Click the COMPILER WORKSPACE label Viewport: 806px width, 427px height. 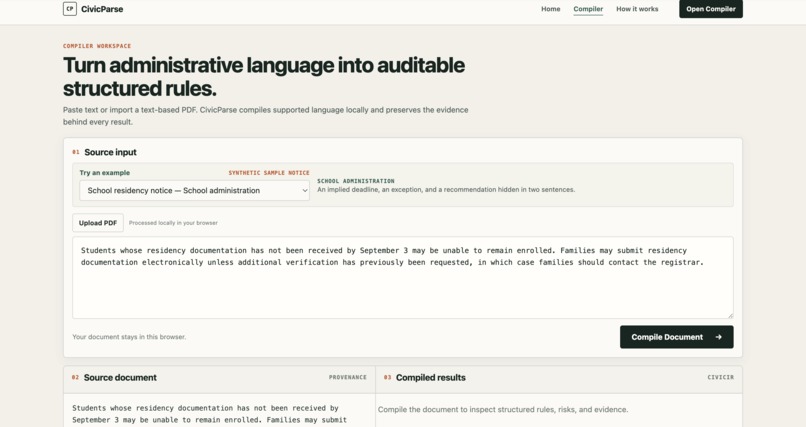click(x=97, y=46)
